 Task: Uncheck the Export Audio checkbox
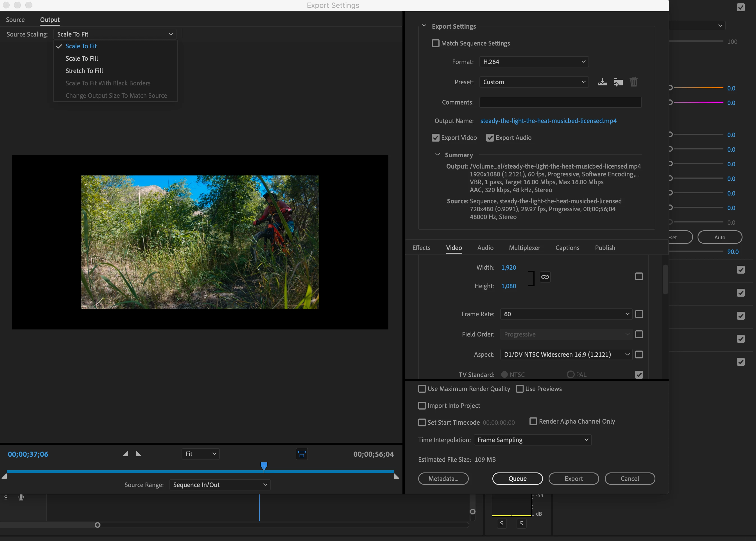[x=490, y=138]
